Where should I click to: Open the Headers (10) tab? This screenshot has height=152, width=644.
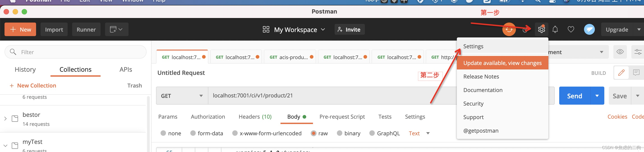pos(255,117)
